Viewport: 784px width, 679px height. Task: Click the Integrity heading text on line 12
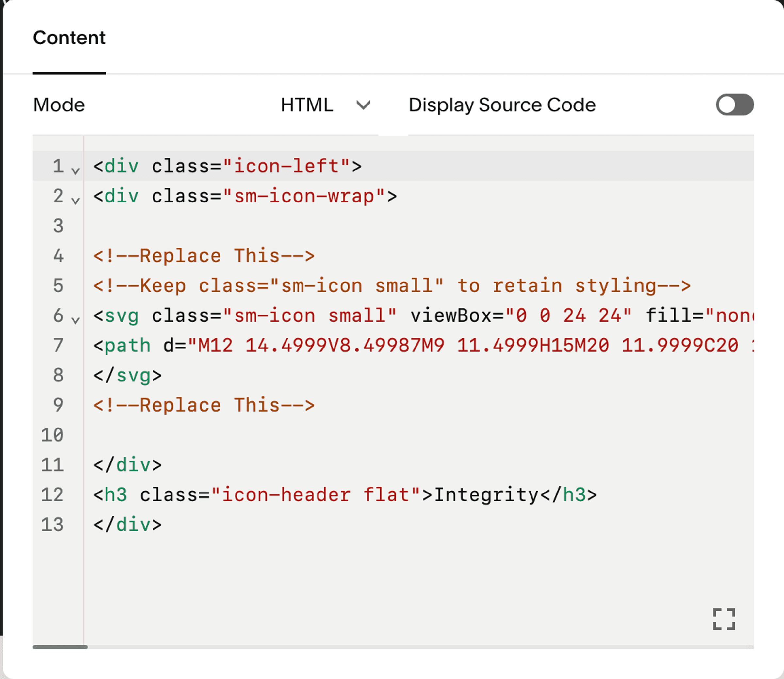pos(486,495)
